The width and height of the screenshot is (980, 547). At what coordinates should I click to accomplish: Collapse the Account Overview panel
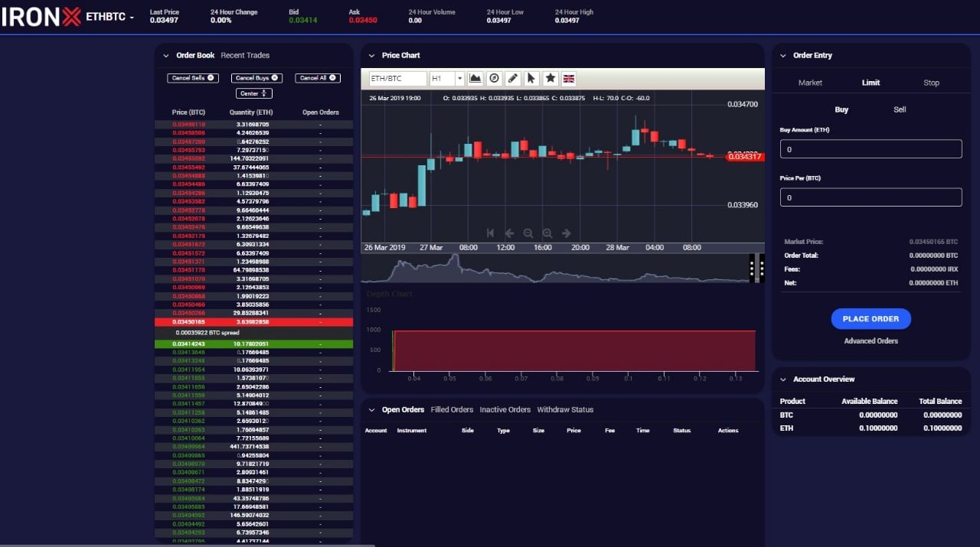tap(783, 379)
